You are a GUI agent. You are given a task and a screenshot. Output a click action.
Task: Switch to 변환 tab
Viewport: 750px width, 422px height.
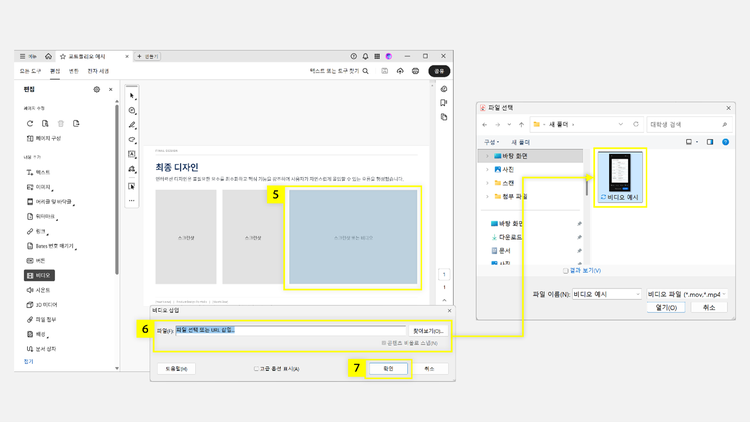click(74, 71)
